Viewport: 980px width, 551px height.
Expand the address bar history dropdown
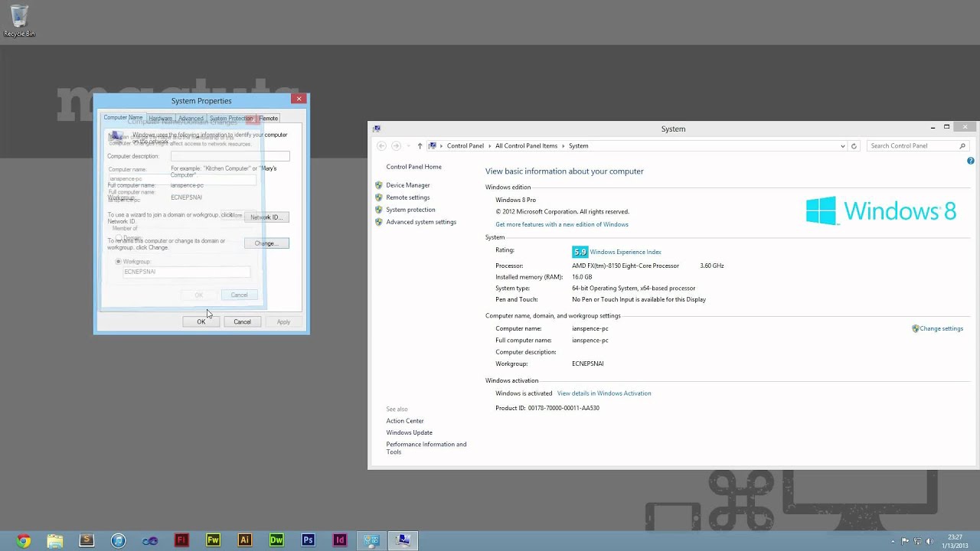[x=843, y=145]
